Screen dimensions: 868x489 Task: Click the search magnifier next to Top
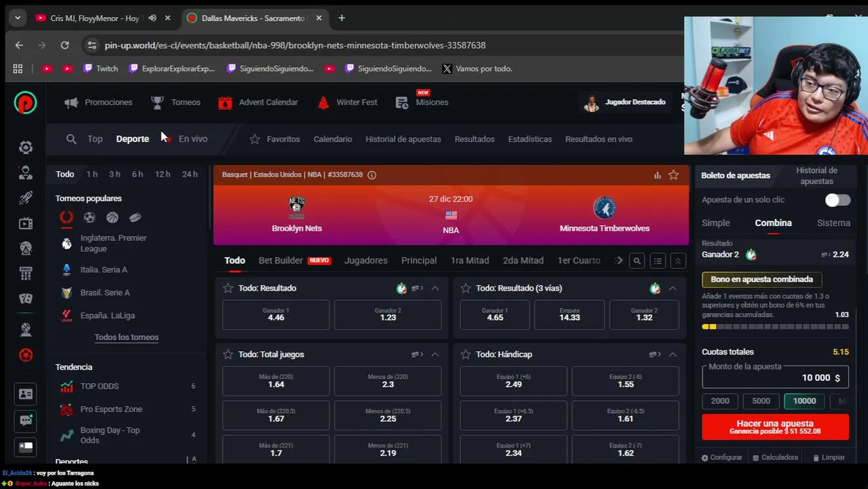pos(71,139)
